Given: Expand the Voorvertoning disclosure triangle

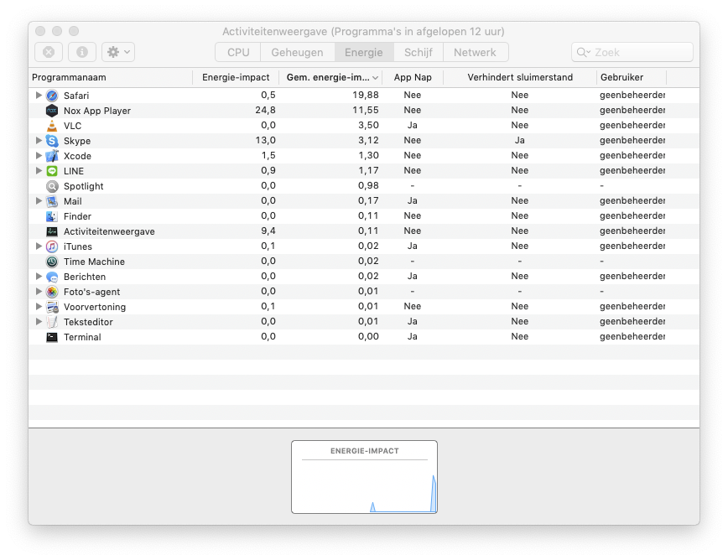Looking at the screenshot, I should (39, 306).
